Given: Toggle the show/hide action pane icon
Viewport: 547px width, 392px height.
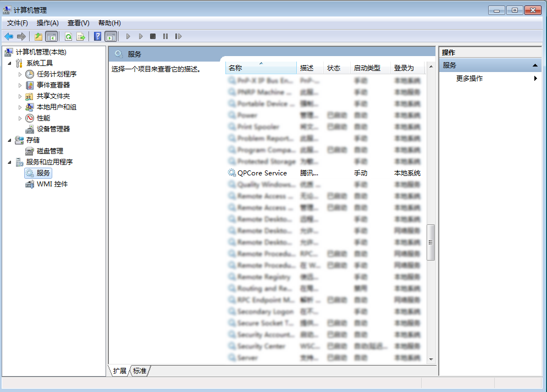Looking at the screenshot, I should (x=110, y=36).
